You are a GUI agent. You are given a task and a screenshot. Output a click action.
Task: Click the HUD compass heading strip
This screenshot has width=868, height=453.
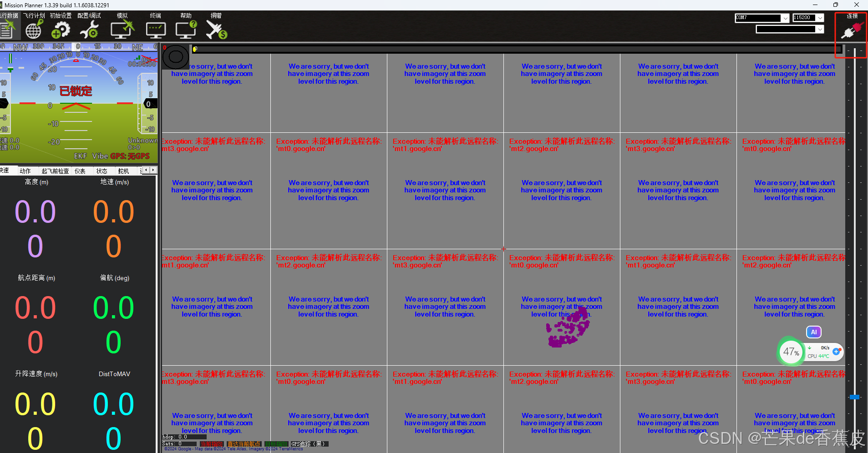79,47
